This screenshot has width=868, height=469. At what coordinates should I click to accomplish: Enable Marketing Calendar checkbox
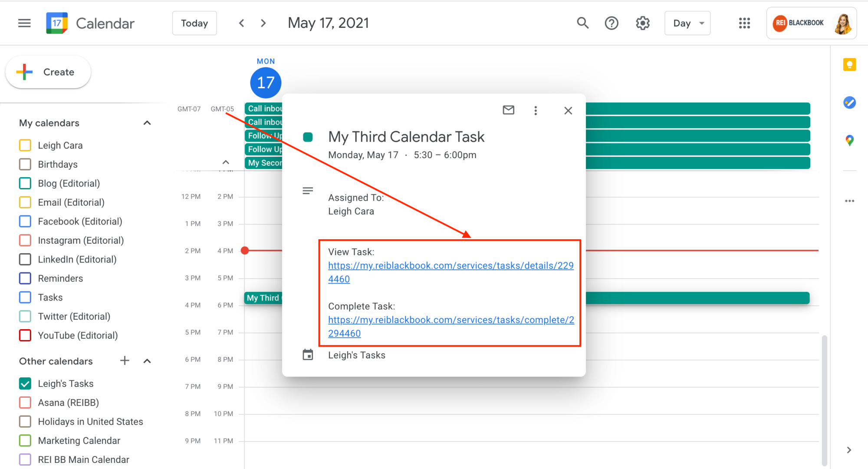point(25,440)
